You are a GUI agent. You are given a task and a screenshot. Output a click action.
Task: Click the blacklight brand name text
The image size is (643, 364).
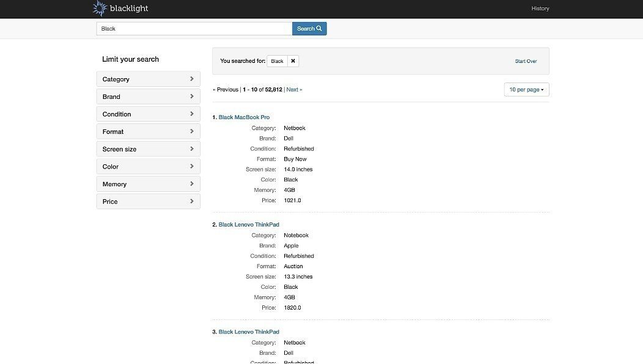click(x=129, y=8)
